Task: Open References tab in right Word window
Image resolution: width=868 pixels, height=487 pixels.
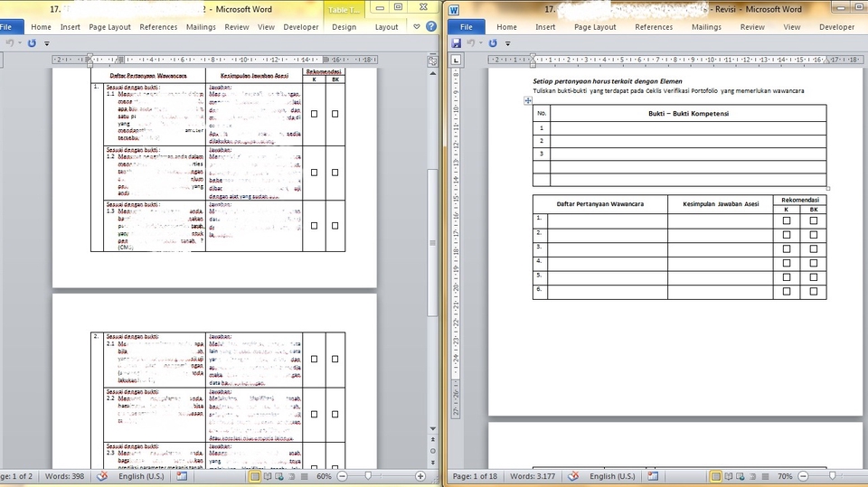Action: (654, 26)
